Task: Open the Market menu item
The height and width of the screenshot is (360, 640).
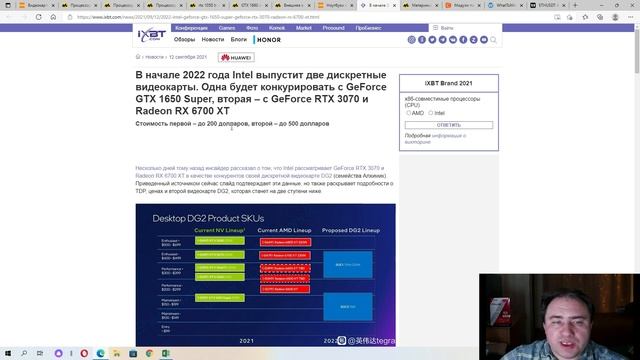Action: [x=304, y=28]
